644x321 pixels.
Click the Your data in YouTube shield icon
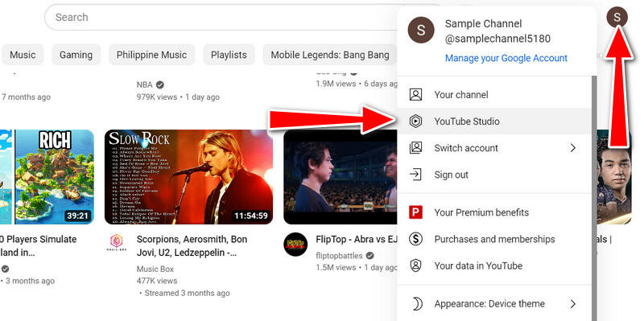415,265
